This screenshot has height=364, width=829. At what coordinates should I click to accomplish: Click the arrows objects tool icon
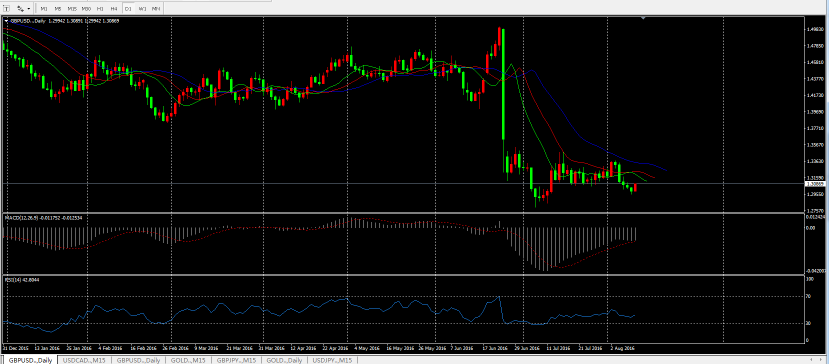[20, 8]
